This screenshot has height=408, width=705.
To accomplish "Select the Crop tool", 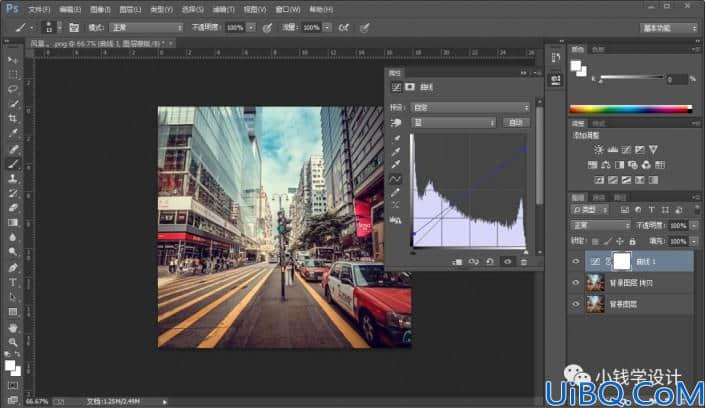I will click(13, 119).
